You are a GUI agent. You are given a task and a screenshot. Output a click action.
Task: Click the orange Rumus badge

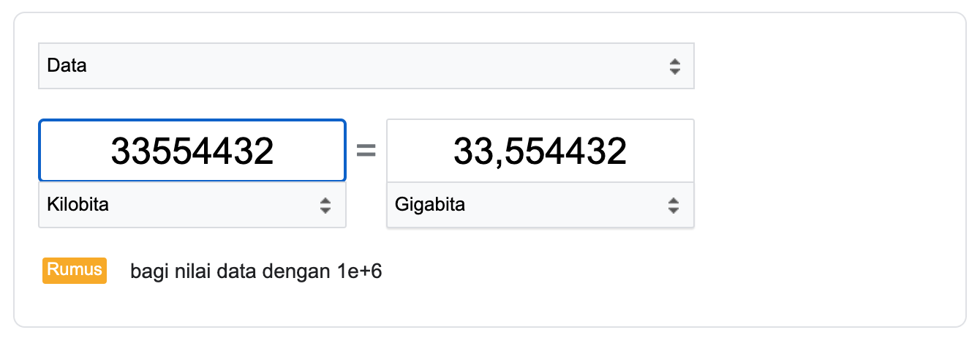tap(75, 271)
